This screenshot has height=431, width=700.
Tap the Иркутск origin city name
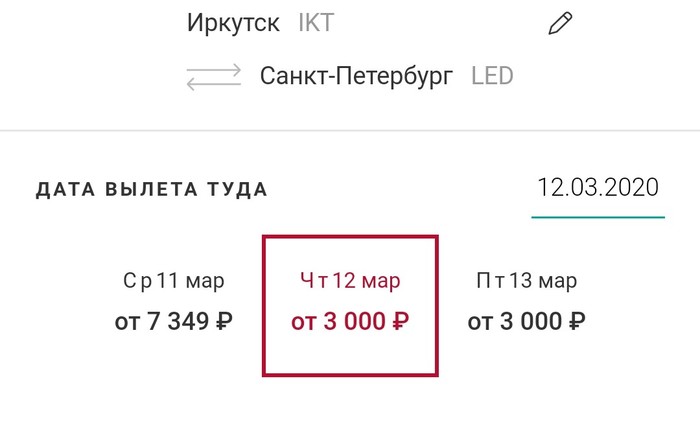click(x=235, y=24)
